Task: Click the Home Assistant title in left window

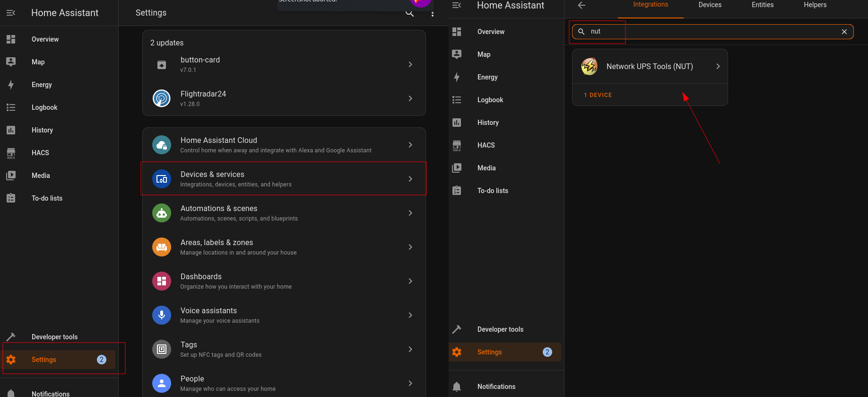Action: [x=65, y=13]
